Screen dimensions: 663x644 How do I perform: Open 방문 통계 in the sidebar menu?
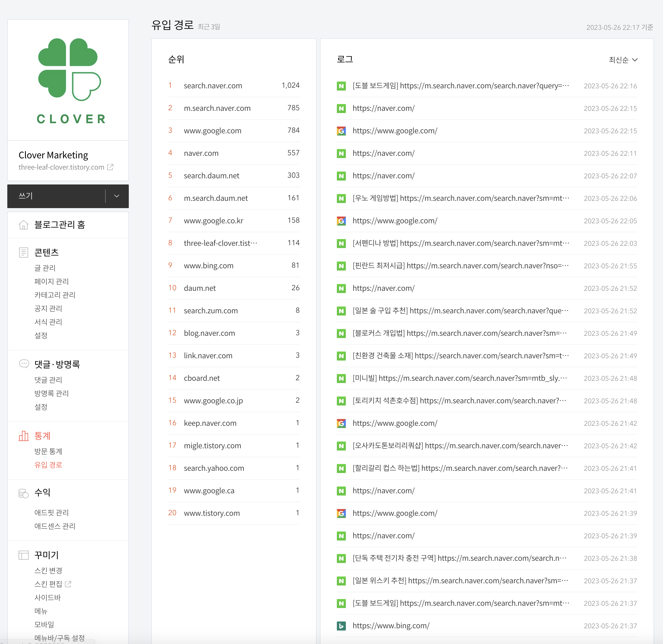tap(48, 451)
